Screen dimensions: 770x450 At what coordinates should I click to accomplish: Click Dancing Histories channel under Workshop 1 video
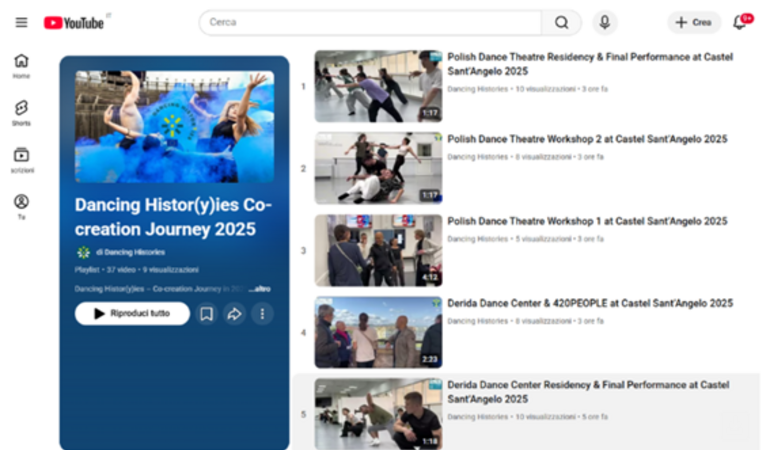pos(477,239)
